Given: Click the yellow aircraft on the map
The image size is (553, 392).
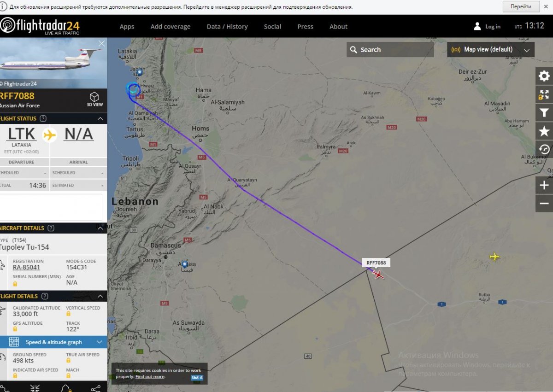Looking at the screenshot, I should [494, 257].
